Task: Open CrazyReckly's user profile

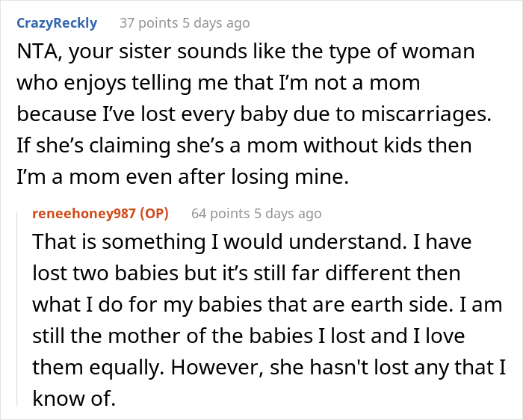Action: (x=57, y=22)
